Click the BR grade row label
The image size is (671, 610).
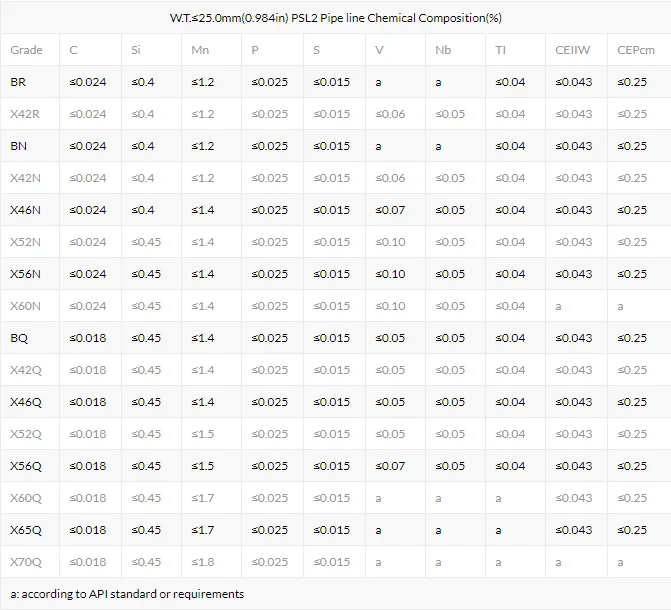coord(18,82)
